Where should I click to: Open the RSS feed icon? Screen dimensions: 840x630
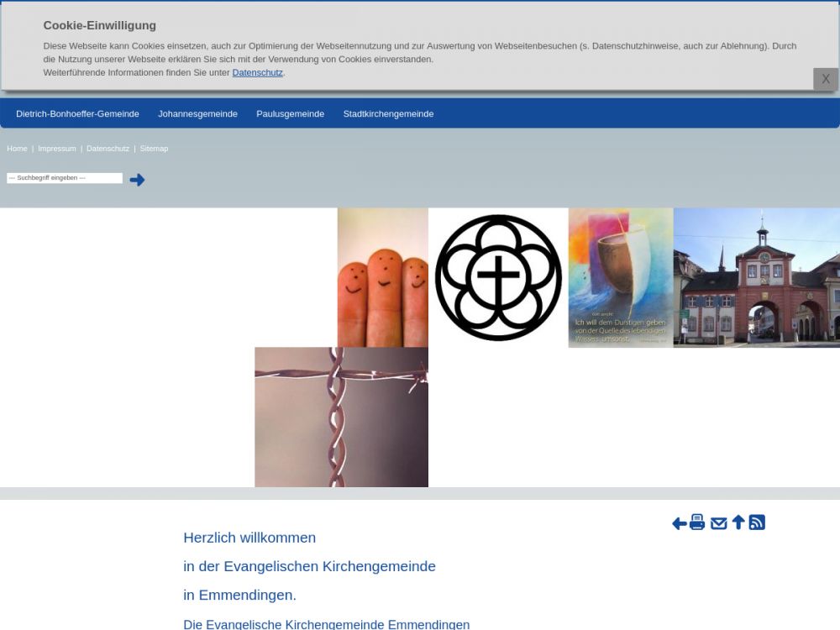coord(757,522)
